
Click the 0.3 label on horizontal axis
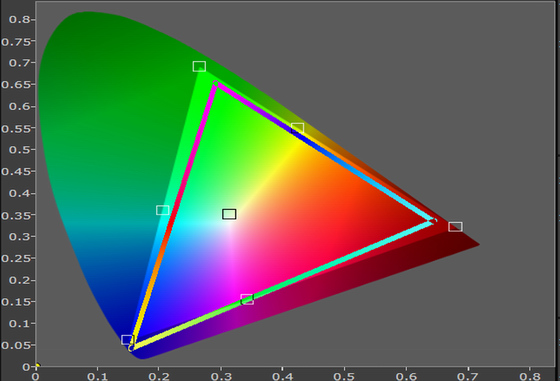221,376
